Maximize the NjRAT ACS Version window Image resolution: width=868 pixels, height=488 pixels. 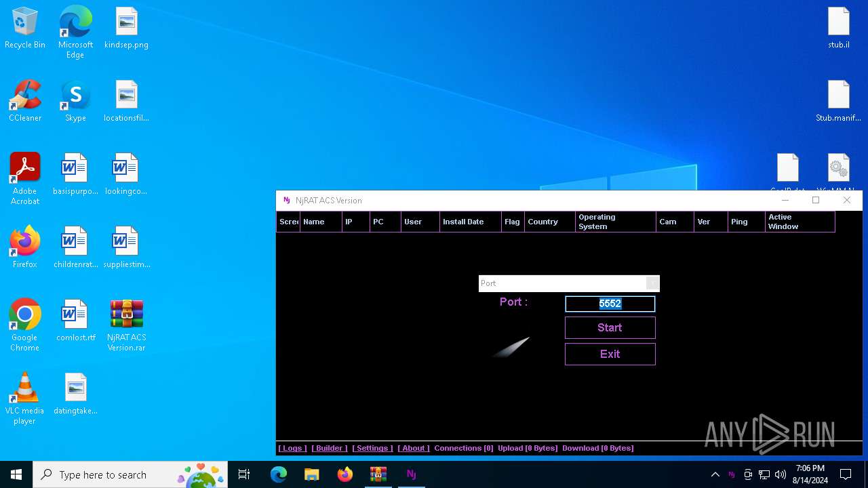tap(816, 200)
